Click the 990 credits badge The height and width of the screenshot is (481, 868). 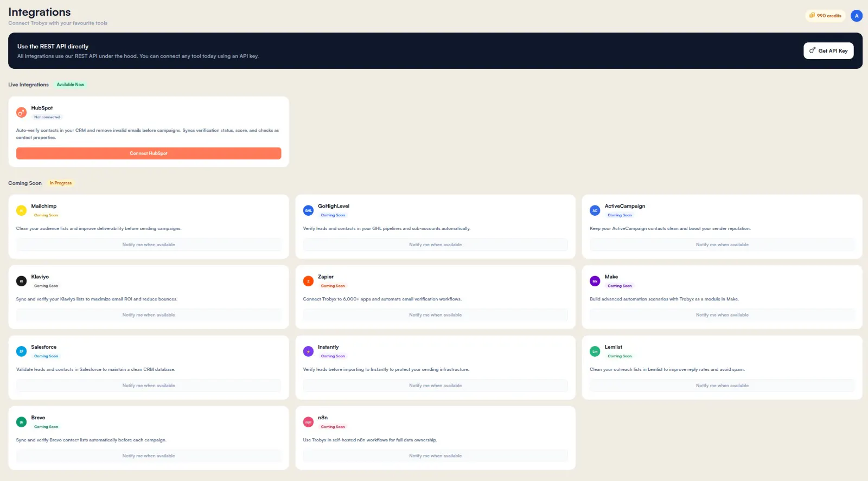pyautogui.click(x=825, y=16)
